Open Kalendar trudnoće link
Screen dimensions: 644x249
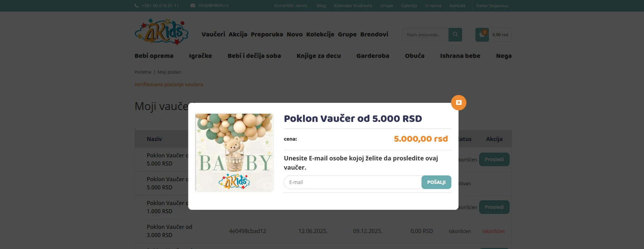353,6
